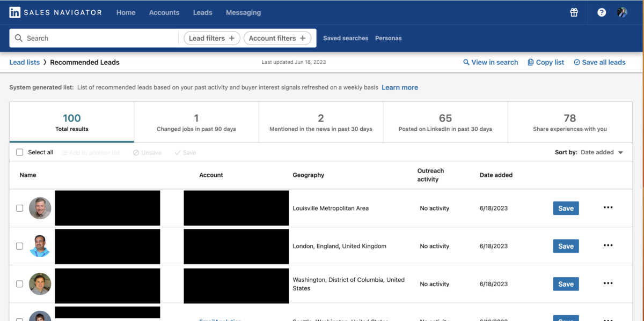The height and width of the screenshot is (321, 644).
Task: Click the Outreach activity column header
Action: pyautogui.click(x=431, y=175)
